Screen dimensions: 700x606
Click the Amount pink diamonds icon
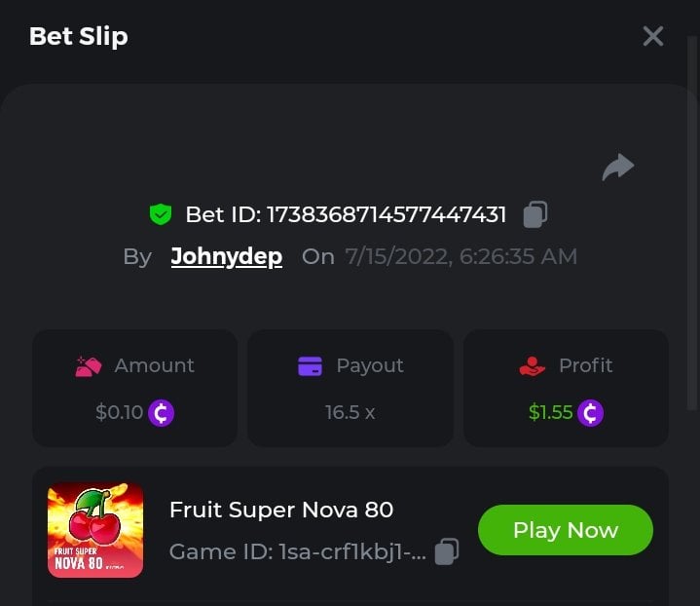(x=89, y=366)
